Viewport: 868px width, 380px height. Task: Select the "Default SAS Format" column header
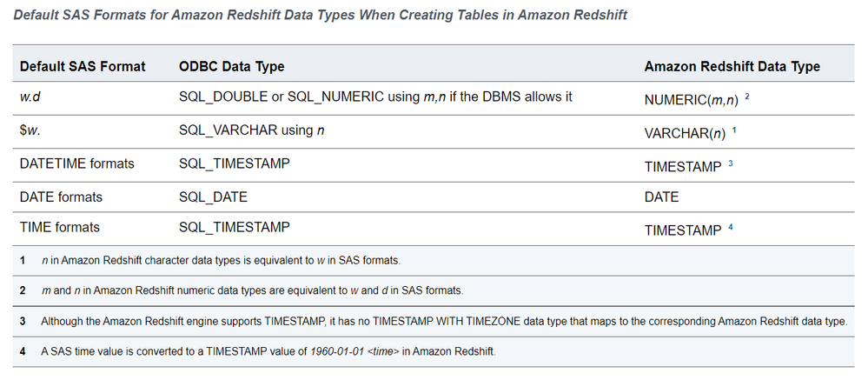(83, 67)
